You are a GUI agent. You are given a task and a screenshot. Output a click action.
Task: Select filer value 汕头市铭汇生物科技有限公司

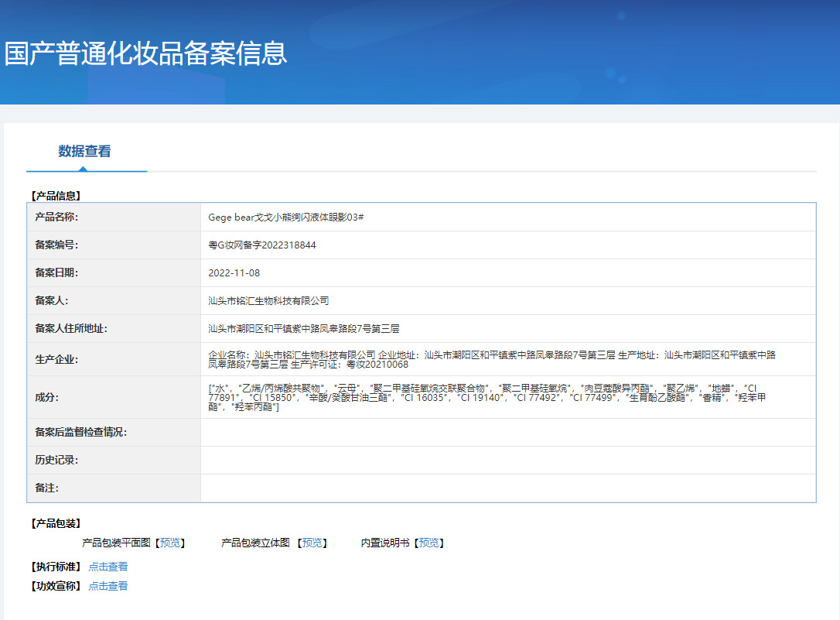point(268,300)
